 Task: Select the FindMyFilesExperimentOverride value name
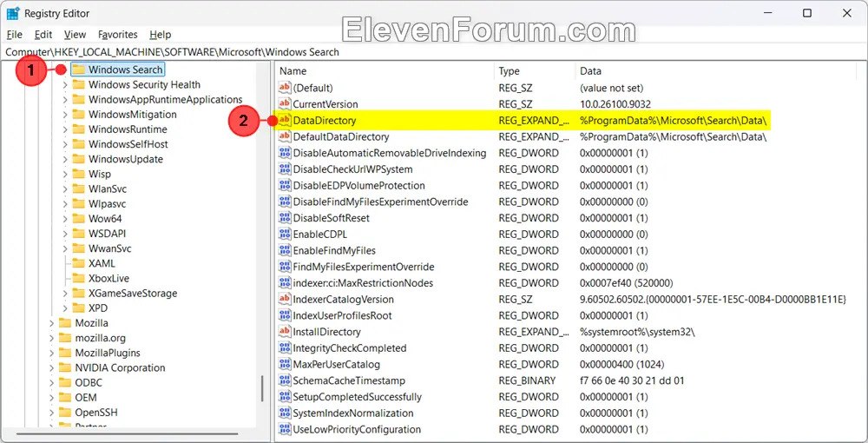364,267
